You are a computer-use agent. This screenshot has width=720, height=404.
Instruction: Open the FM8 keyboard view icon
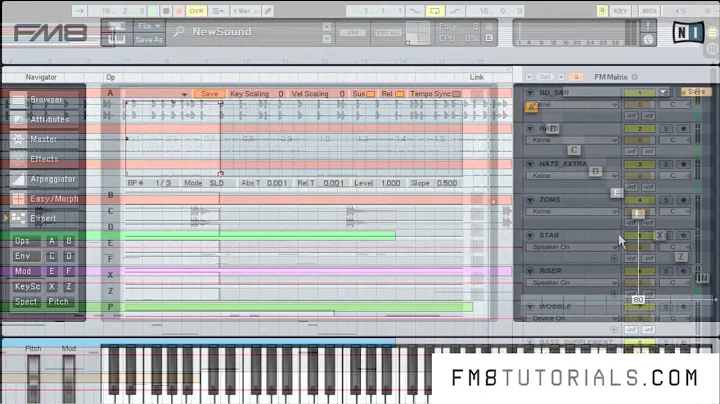(x=116, y=39)
